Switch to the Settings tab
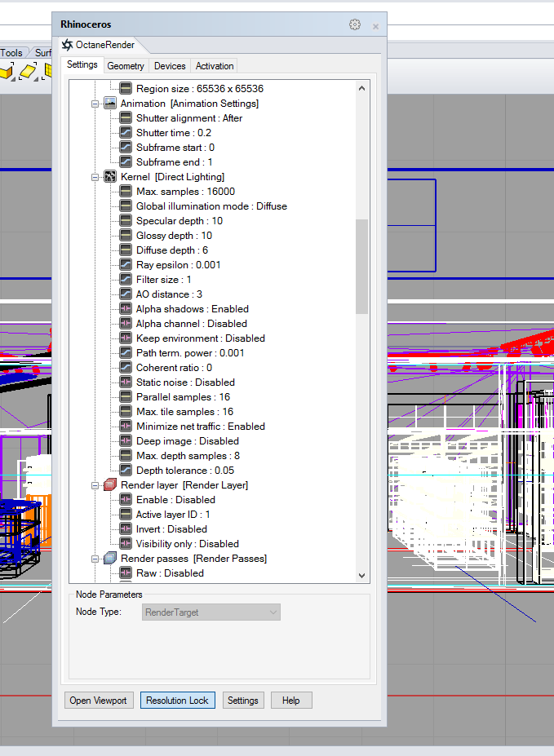 pos(82,64)
